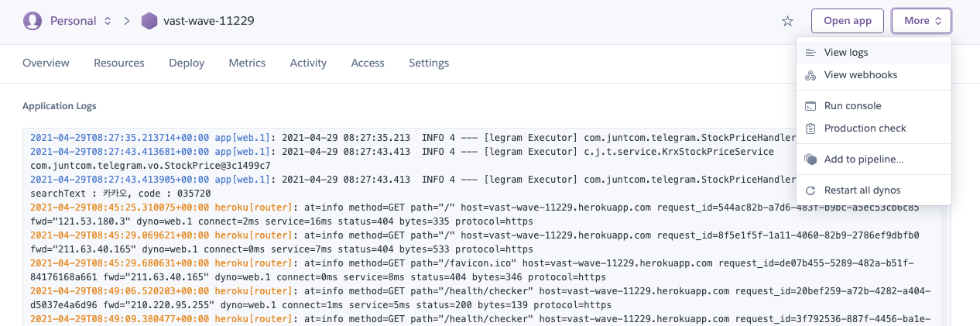Click the View webhooks icon

810,75
